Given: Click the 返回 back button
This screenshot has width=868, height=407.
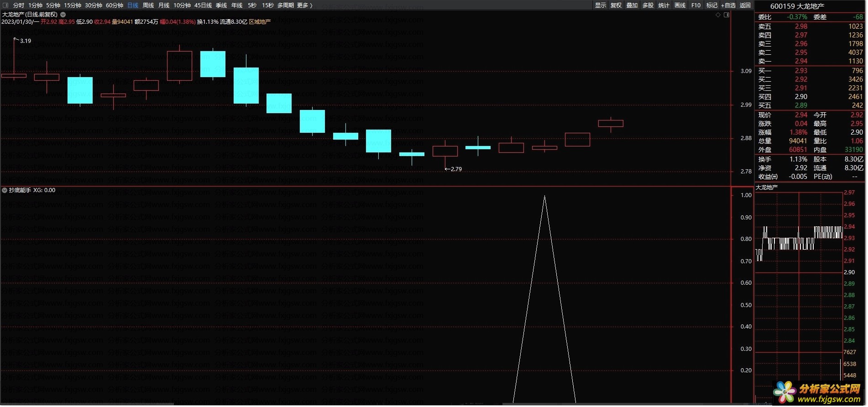Looking at the screenshot, I should pos(745,5).
